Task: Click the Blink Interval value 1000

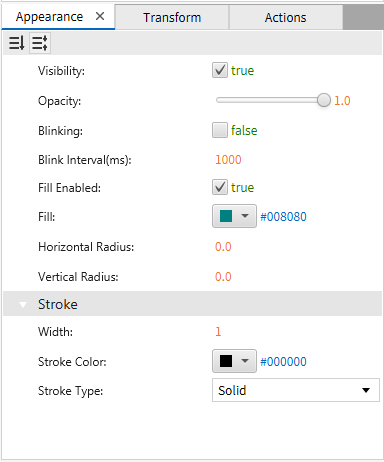Action: [x=228, y=160]
